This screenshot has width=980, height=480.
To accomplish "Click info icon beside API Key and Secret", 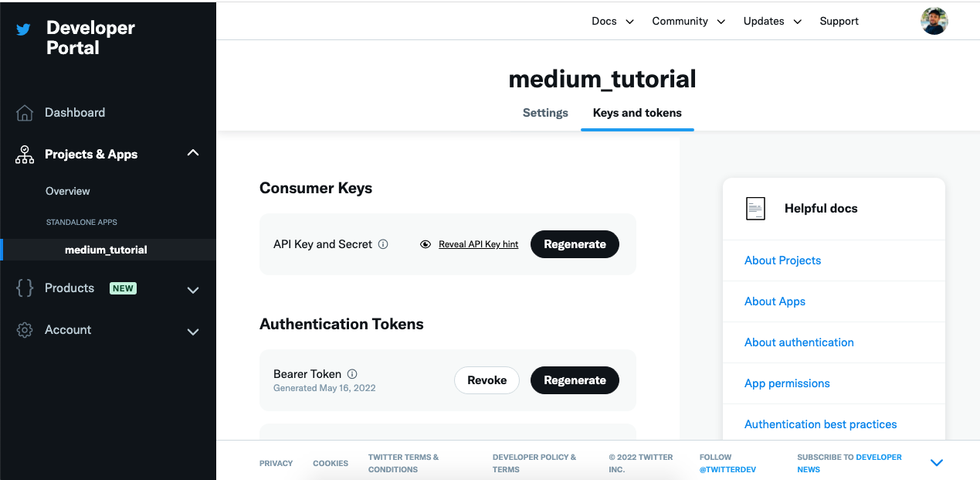I will (383, 244).
